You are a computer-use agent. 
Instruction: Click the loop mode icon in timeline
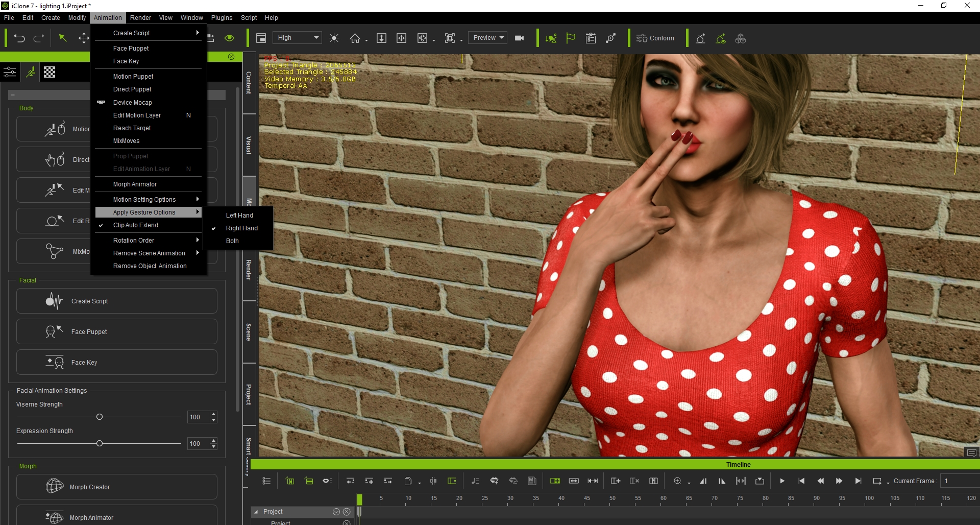(x=877, y=481)
